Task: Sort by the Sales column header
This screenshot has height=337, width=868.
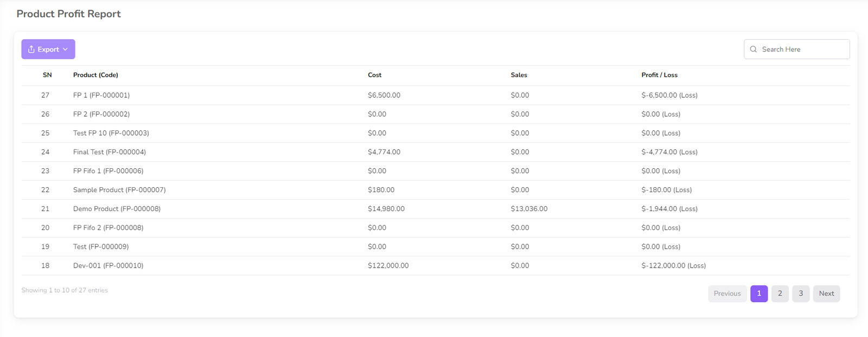Action: click(x=519, y=75)
